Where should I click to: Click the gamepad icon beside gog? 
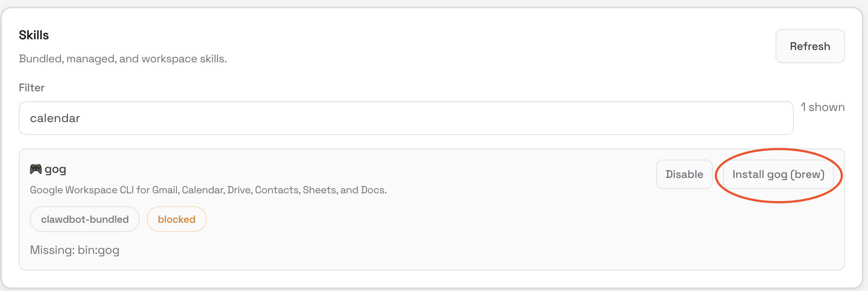36,169
